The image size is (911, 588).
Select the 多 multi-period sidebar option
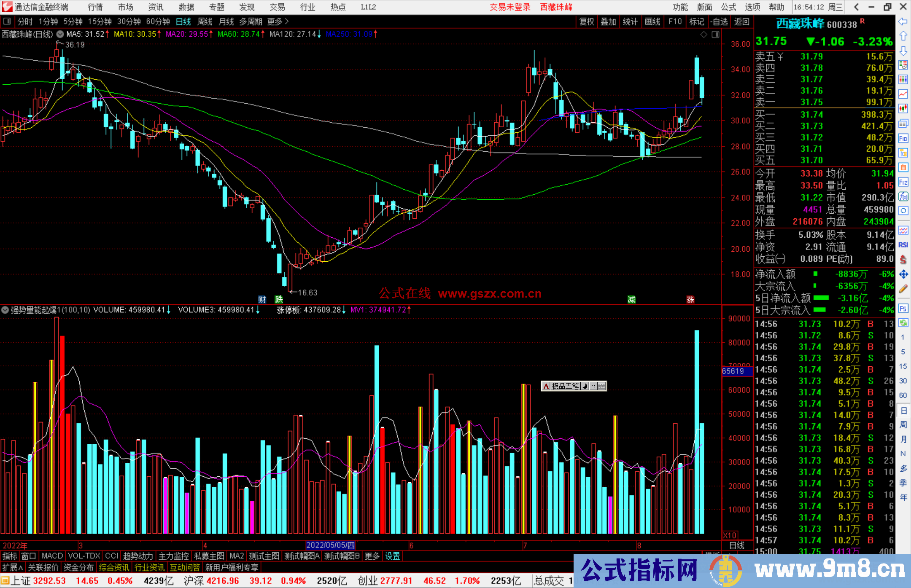[903, 468]
